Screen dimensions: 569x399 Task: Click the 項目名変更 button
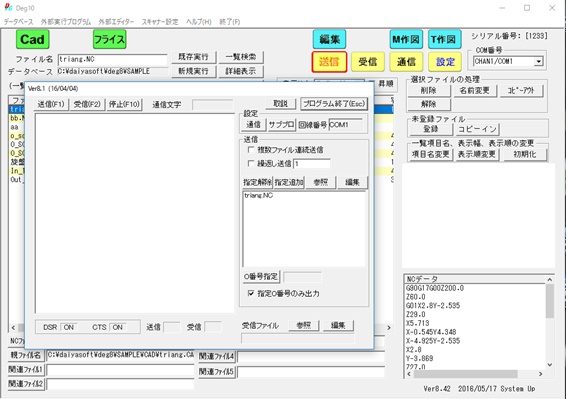431,154
